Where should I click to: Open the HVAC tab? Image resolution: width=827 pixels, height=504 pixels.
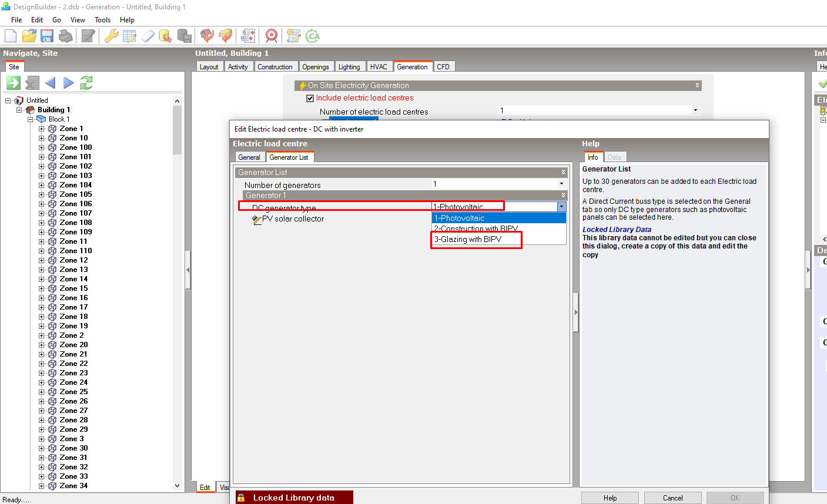379,66
